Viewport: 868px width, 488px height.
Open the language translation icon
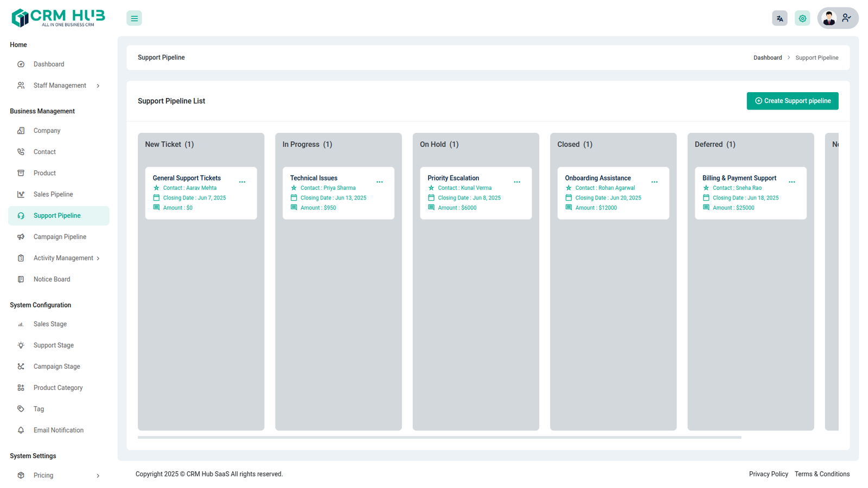(x=780, y=18)
